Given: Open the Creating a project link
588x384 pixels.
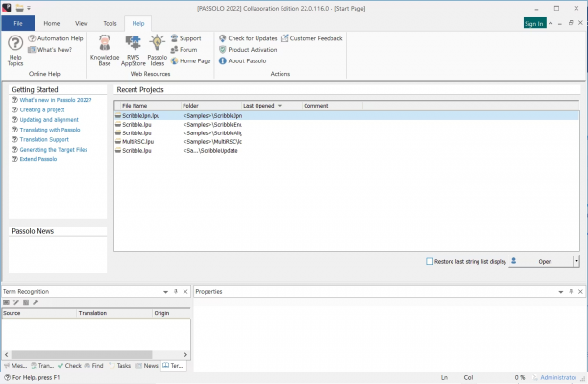Looking at the screenshot, I should 42,109.
